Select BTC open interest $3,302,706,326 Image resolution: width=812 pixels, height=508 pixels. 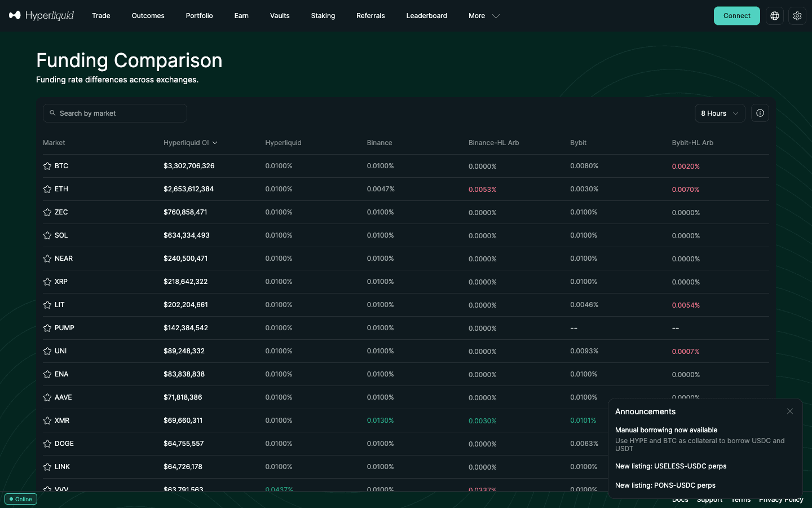coord(189,166)
